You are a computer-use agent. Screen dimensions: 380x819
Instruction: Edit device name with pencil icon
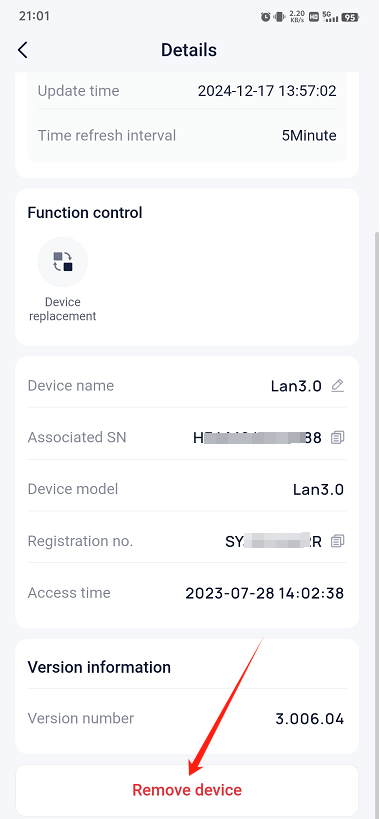[x=338, y=386]
